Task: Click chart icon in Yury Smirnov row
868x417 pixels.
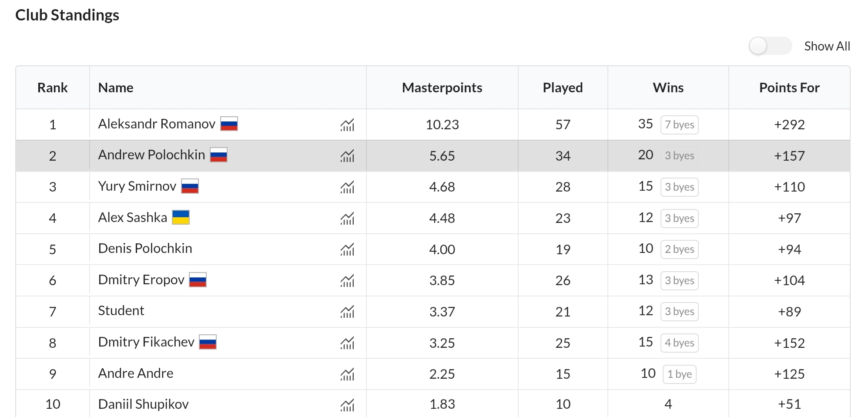Action: point(347,187)
